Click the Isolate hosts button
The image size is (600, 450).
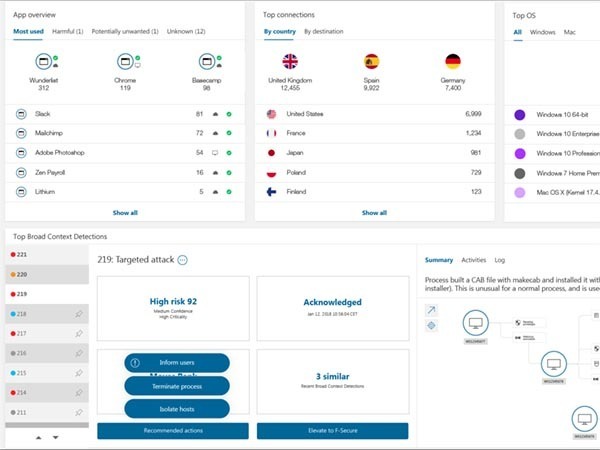click(x=177, y=409)
